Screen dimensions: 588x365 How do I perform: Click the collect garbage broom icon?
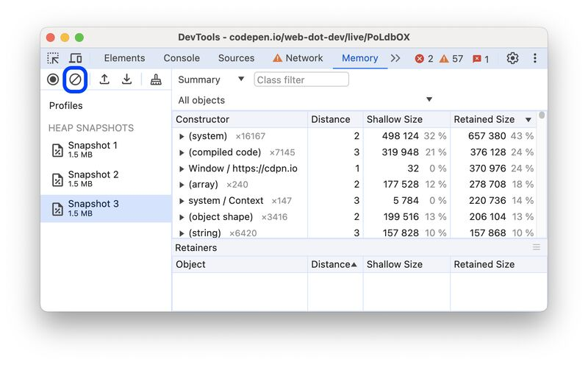tap(156, 79)
